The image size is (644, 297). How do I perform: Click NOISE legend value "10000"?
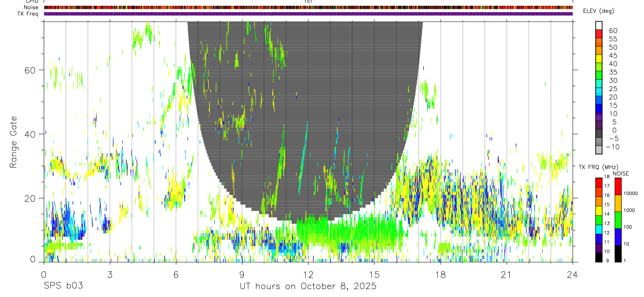[630, 194]
